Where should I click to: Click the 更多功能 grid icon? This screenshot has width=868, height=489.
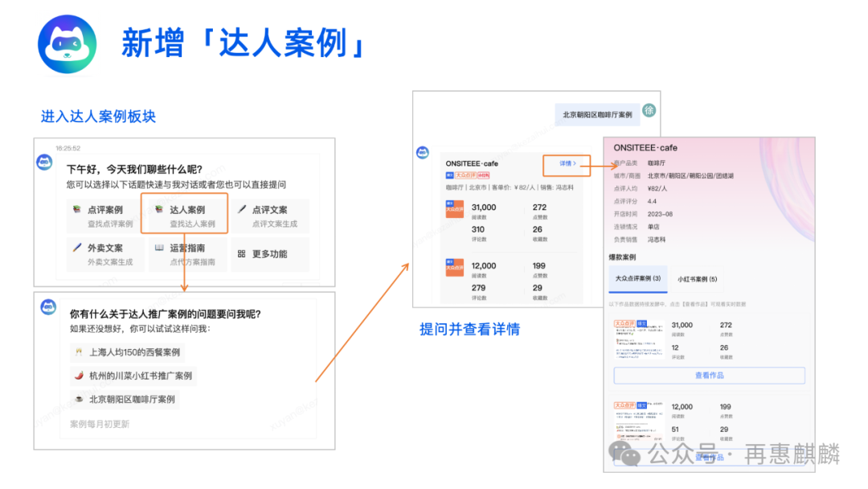[x=243, y=251]
